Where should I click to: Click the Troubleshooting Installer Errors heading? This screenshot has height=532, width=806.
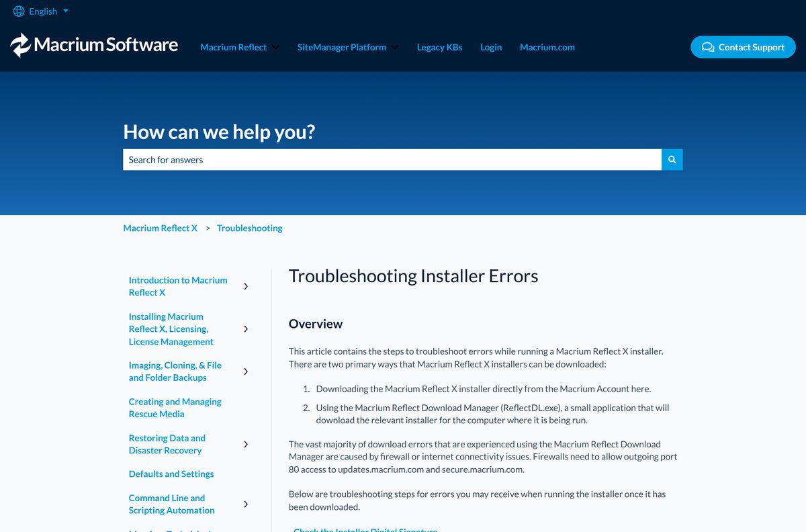click(x=413, y=276)
